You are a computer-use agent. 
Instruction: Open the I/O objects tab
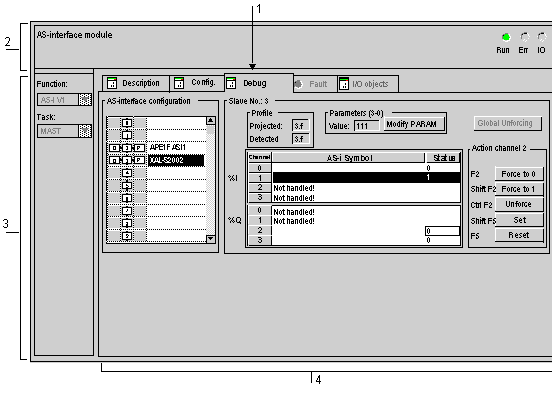click(x=368, y=84)
